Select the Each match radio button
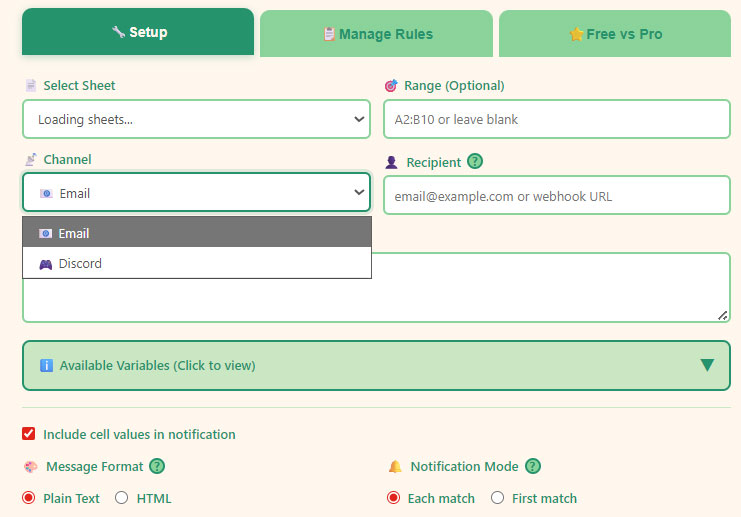Viewport: 741px width, 517px height. 393,498
